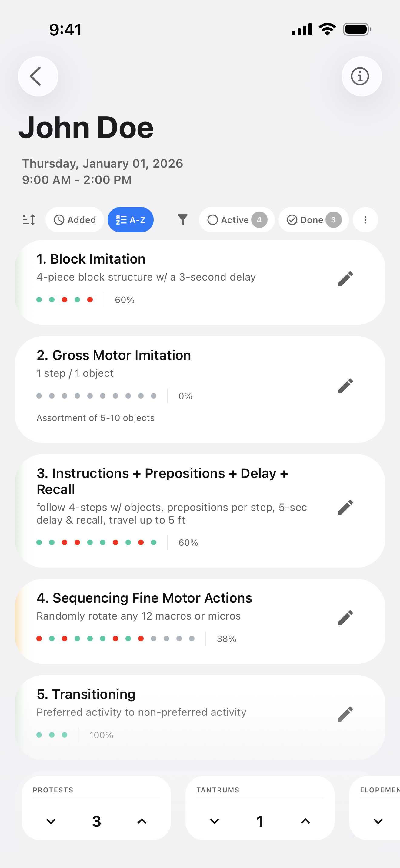Tap the filter funnel icon
The width and height of the screenshot is (400, 868).
coord(182,220)
